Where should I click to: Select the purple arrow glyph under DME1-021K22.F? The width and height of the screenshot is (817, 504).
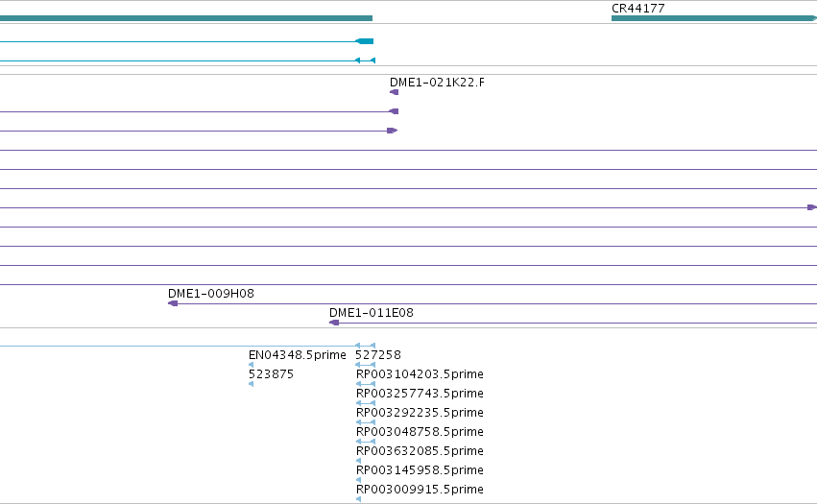tap(394, 92)
